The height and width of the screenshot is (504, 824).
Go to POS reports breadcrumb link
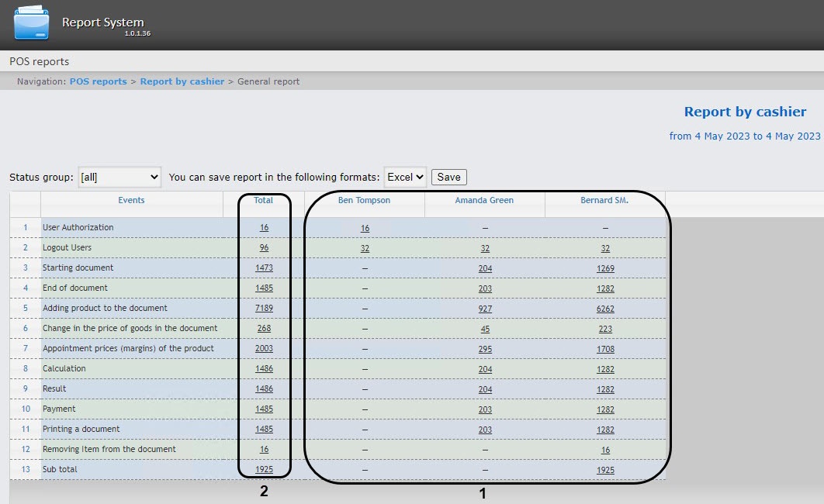tap(98, 81)
